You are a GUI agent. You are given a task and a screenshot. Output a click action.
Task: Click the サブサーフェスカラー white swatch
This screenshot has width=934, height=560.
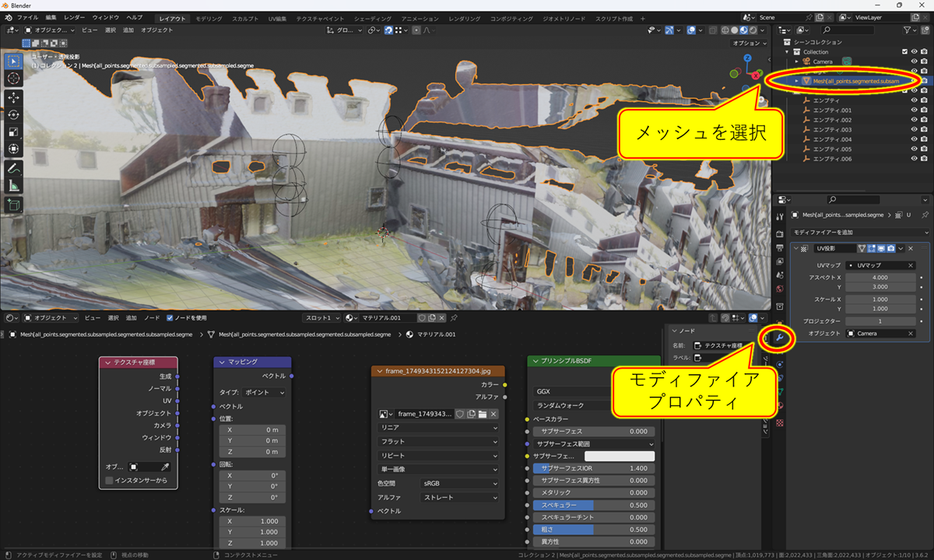(620, 456)
